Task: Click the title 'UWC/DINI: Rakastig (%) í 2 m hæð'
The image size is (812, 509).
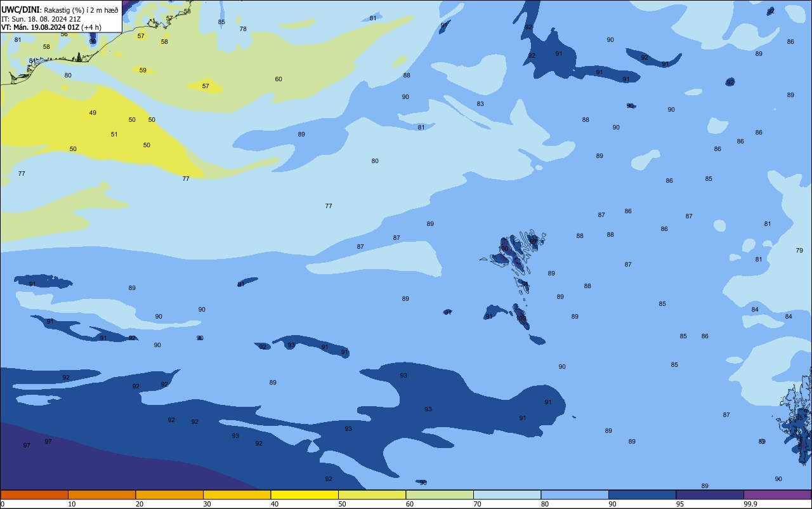Action: click(60, 10)
